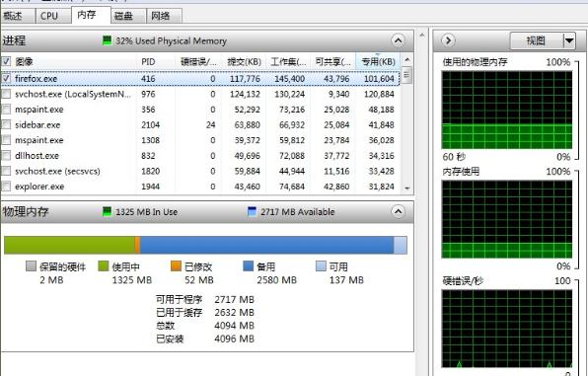Viewport: 588px width, 376px height.
Task: Click the PID value 2104
Action: [150, 125]
